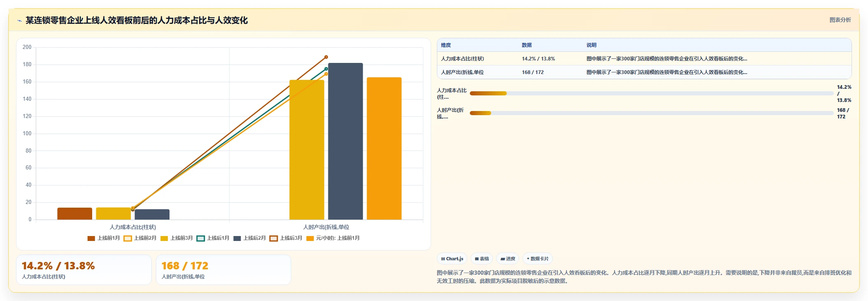Click the x-axis label 人力成本占比(柱状)
Viewport: 868px width, 301px height.
point(132,227)
